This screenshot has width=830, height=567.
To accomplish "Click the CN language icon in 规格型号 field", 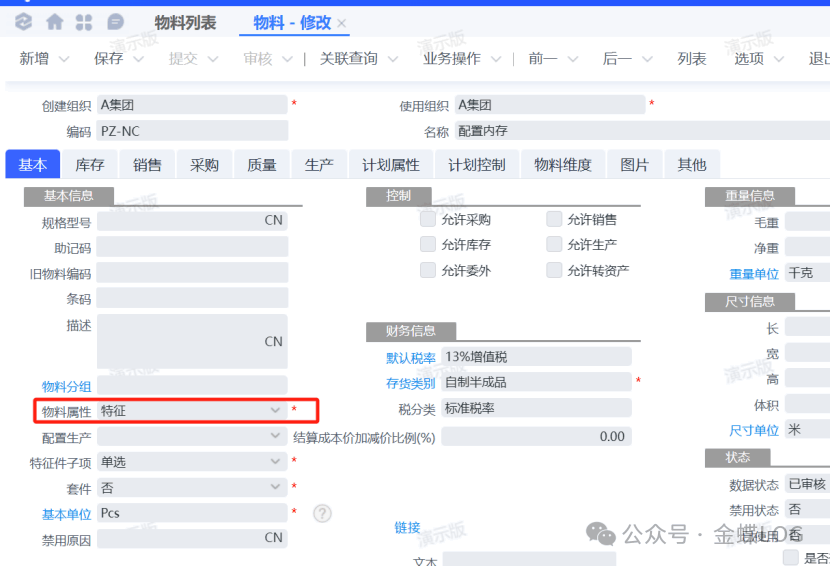I will coord(273,221).
